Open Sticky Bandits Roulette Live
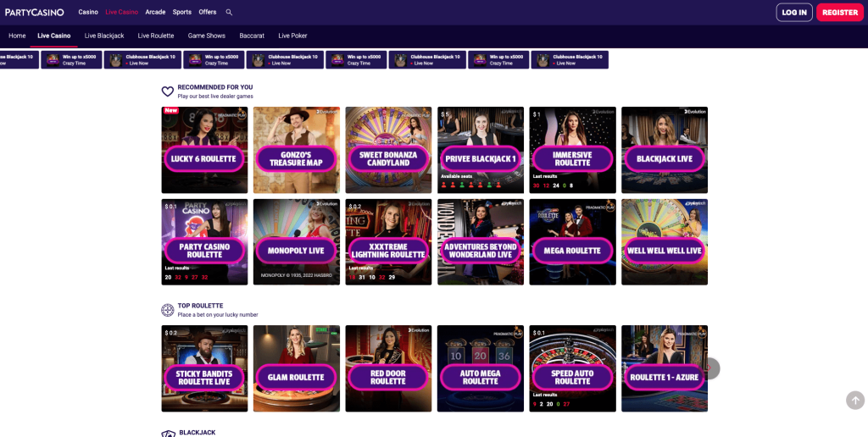This screenshot has height=437, width=868. [204, 368]
